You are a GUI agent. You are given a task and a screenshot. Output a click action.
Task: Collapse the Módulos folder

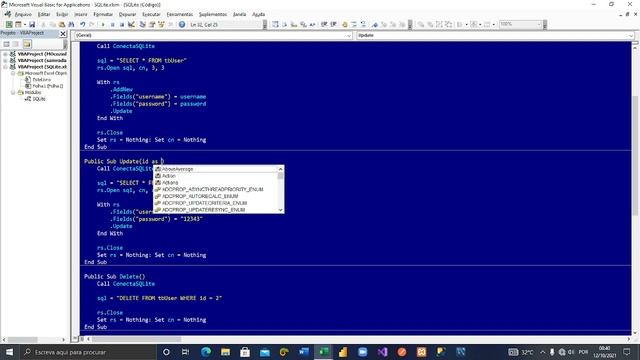pyautogui.click(x=13, y=93)
